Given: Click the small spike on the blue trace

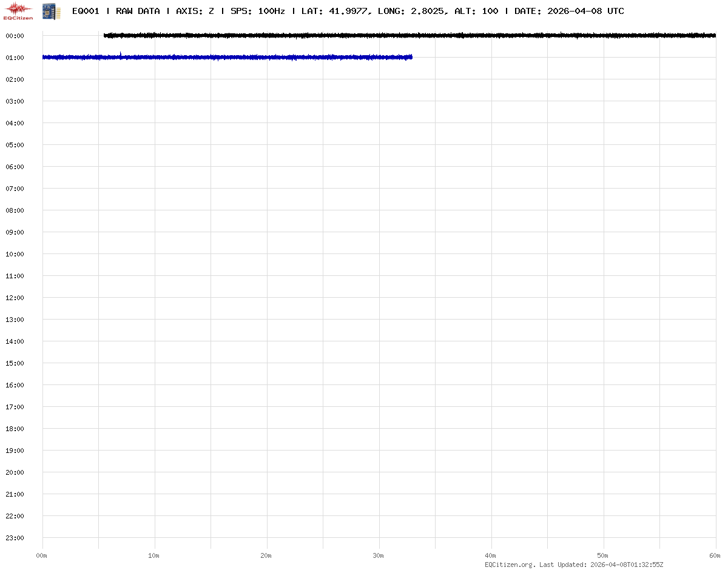Looking at the screenshot, I should coord(120,54).
